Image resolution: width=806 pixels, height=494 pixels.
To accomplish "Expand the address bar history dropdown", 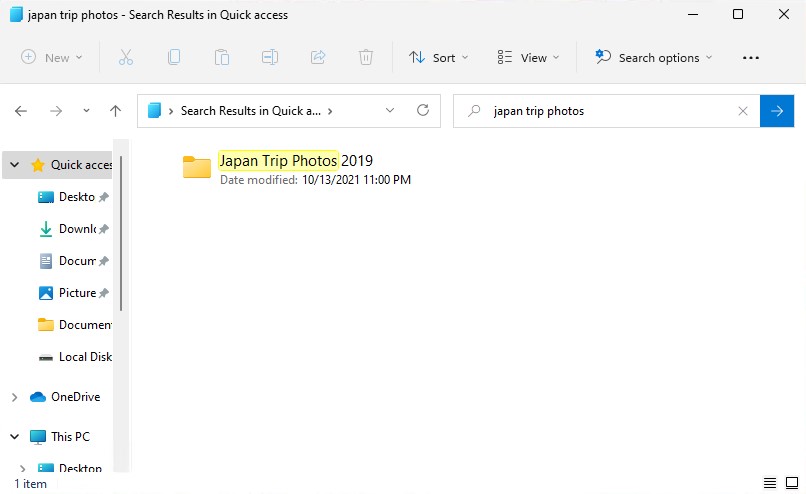I will point(390,110).
